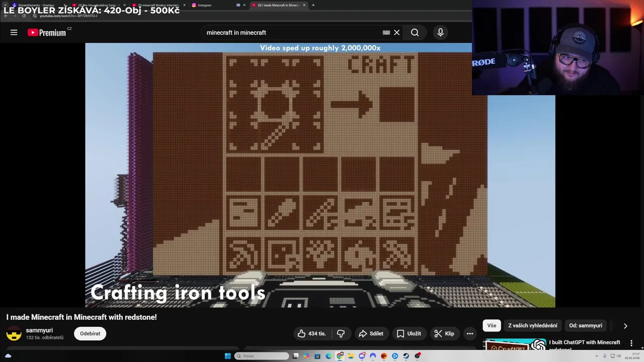The width and height of the screenshot is (644, 362).
Task: Reload the page with refresh button
Action: tap(24, 16)
